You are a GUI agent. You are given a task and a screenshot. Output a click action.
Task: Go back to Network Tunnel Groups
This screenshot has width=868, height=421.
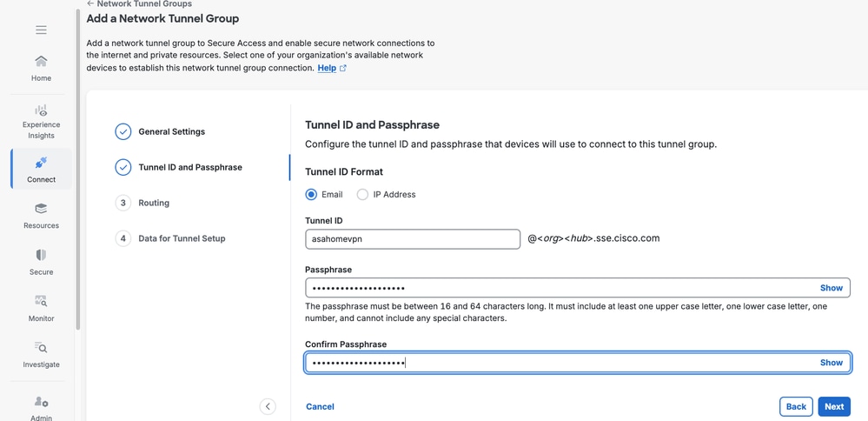coord(140,3)
